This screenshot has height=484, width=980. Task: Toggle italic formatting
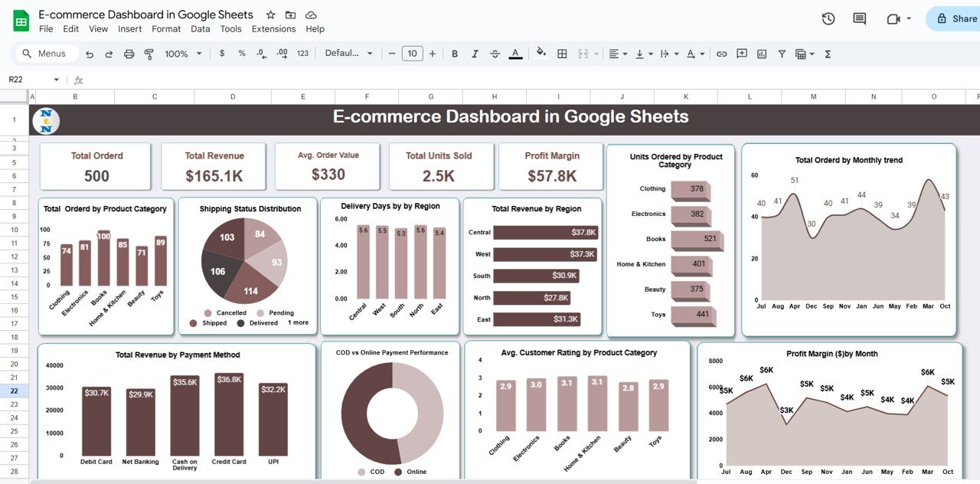pyautogui.click(x=475, y=54)
